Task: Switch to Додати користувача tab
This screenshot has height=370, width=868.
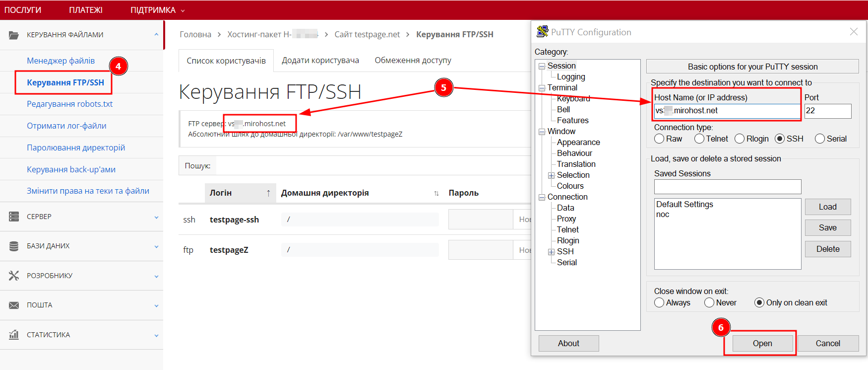Action: (320, 60)
